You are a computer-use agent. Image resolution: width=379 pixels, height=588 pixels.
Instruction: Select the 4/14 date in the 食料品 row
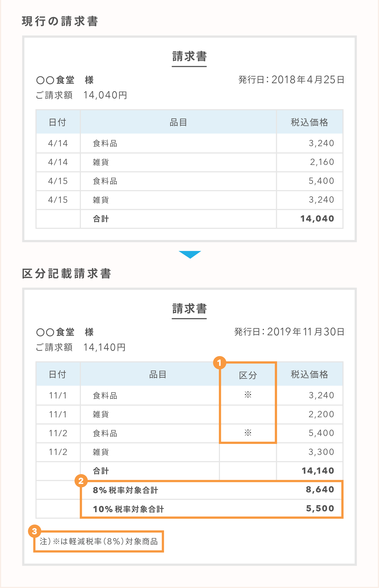58,143
